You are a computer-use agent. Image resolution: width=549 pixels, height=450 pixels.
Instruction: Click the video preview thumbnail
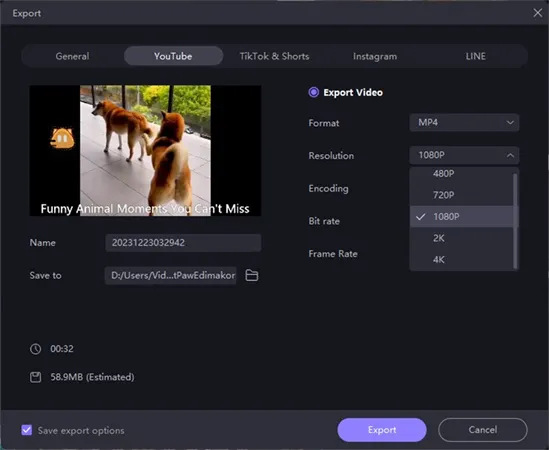[x=145, y=151]
